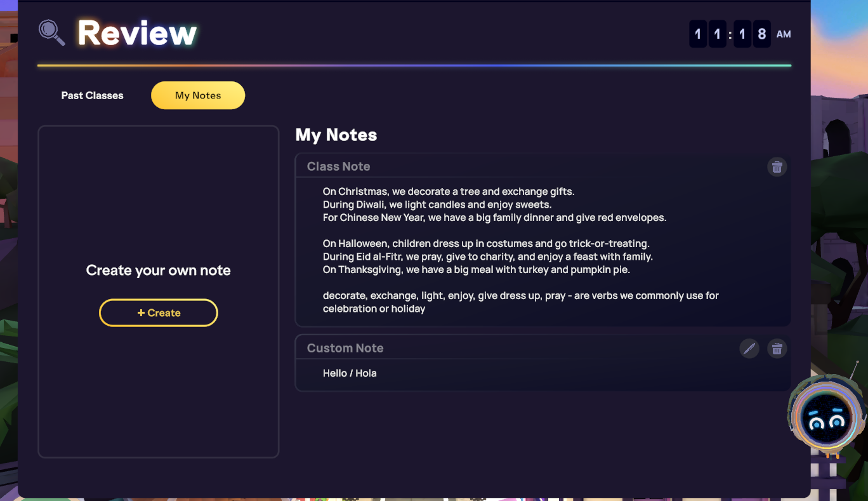This screenshot has height=501, width=868.
Task: Click the Custom Note header label
Action: 345,348
